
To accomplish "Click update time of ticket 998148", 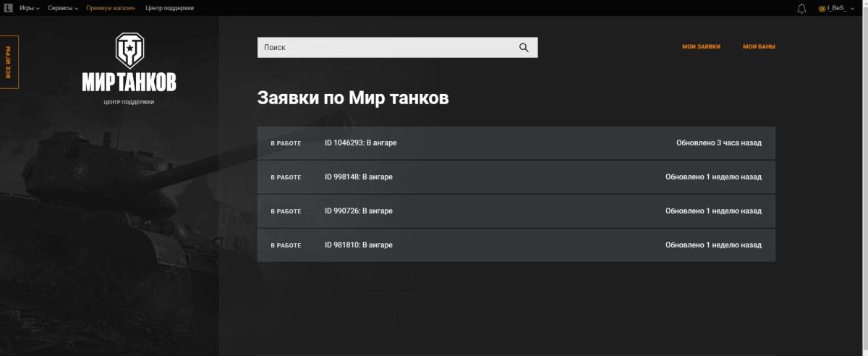I will point(713,177).
